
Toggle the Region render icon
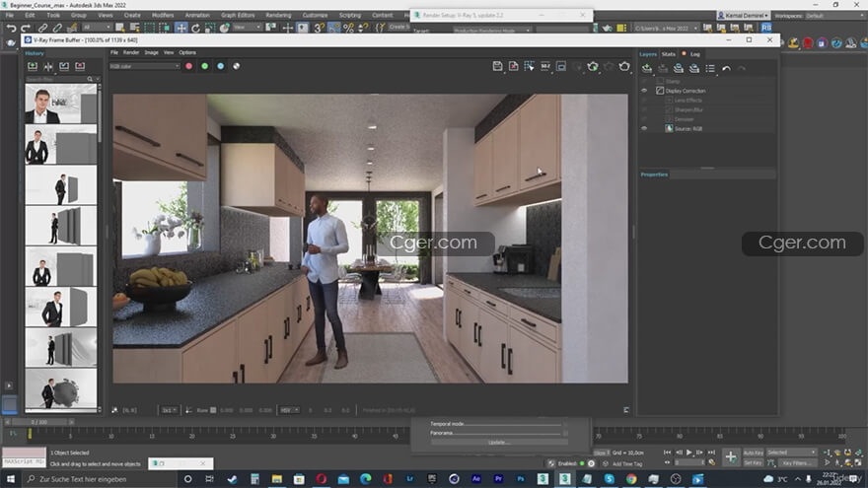(561, 66)
